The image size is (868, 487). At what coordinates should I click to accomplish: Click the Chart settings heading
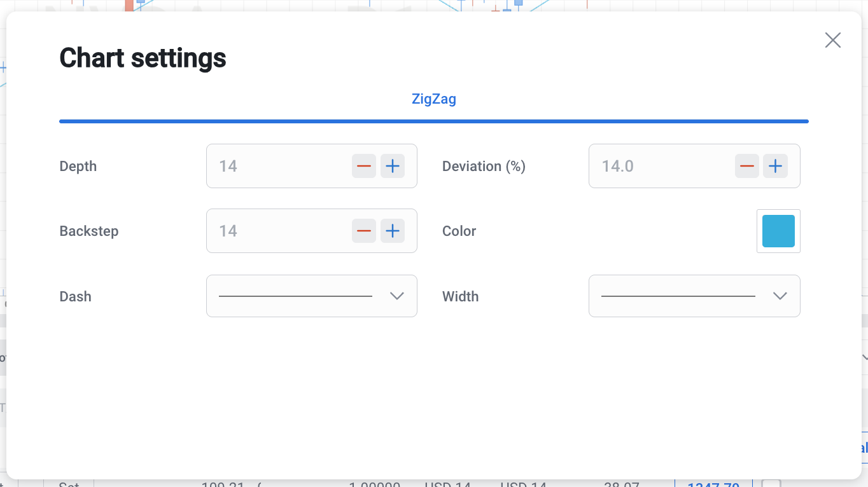pyautogui.click(x=143, y=58)
